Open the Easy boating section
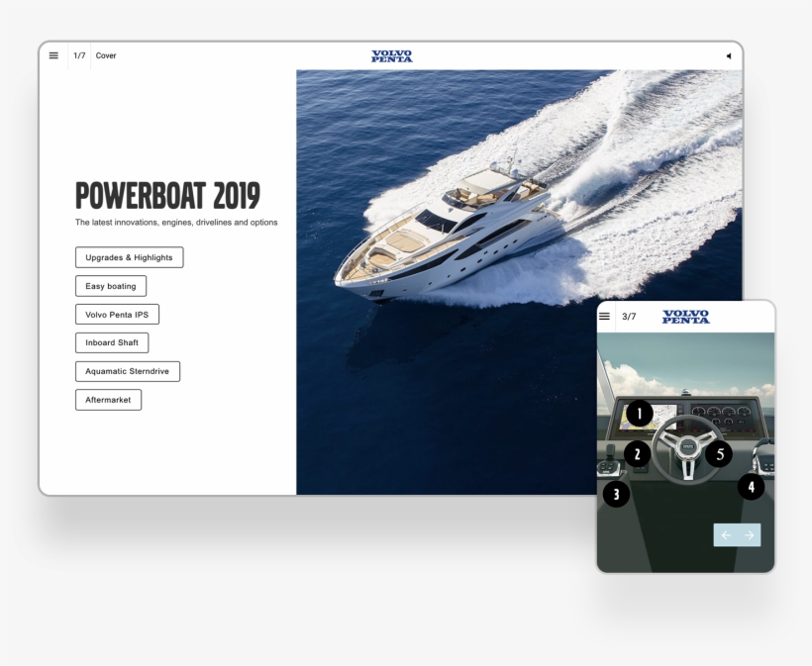 [x=110, y=286]
